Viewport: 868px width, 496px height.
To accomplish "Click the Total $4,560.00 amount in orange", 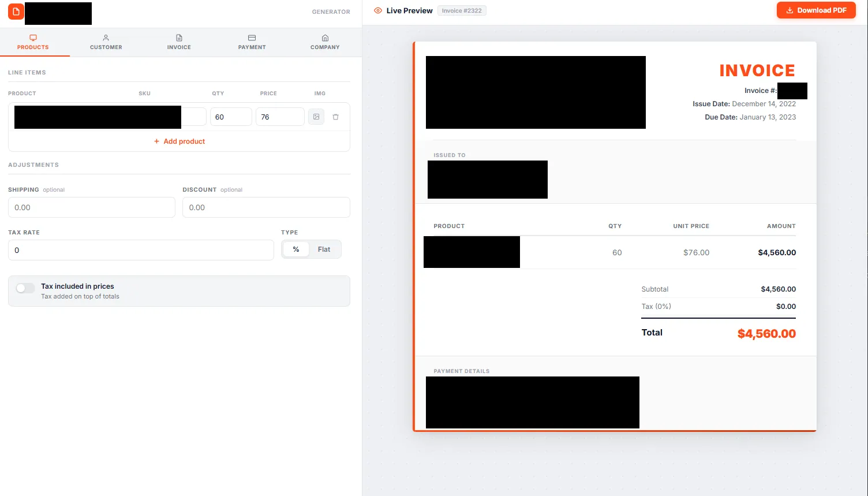I will coord(766,334).
